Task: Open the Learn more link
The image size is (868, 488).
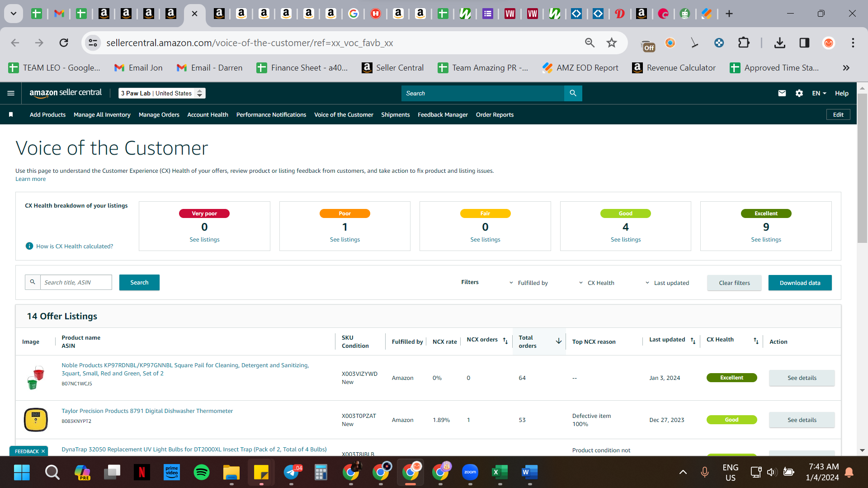Action: click(30, 179)
